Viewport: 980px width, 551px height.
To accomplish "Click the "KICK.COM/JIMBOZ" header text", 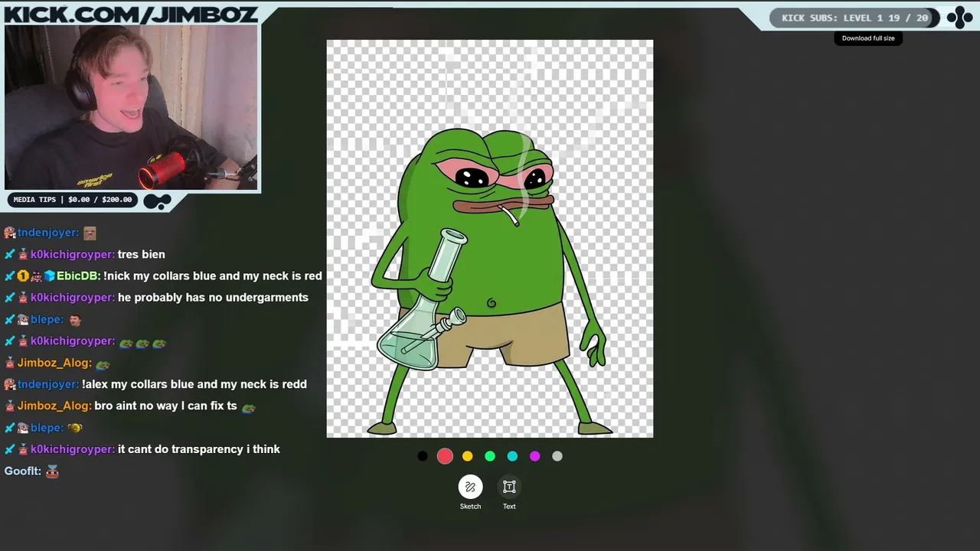I will point(130,14).
